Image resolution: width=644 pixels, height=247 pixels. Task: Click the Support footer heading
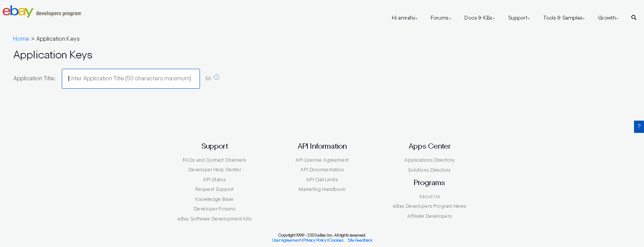(x=215, y=146)
